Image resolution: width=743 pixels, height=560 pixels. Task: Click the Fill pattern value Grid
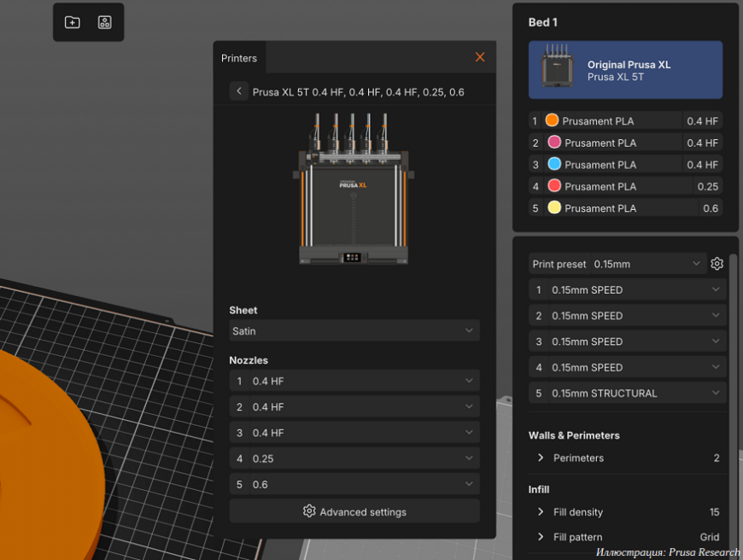(710, 537)
